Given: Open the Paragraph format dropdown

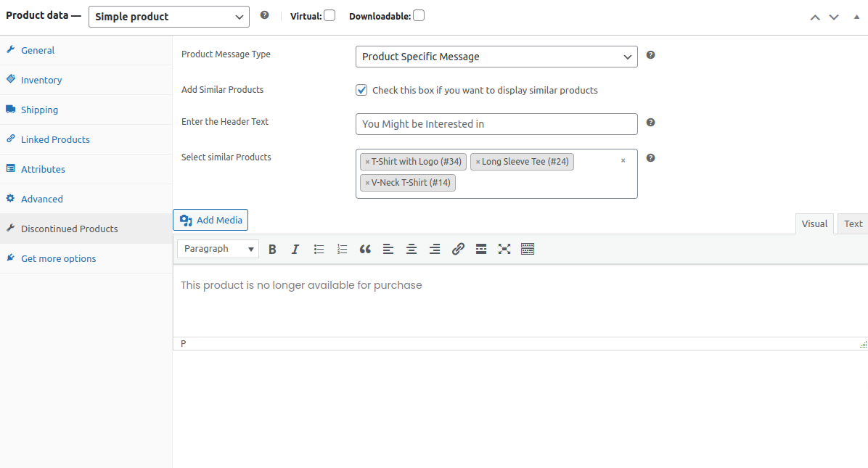Looking at the screenshot, I should 218,249.
